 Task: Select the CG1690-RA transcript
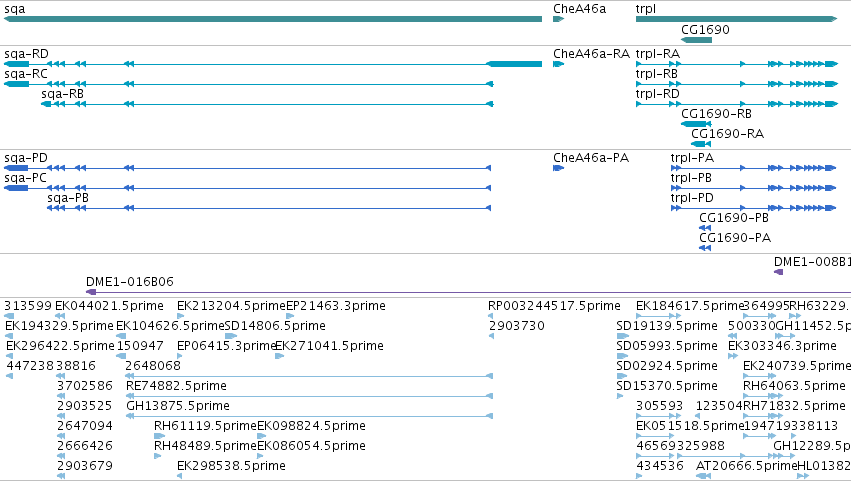coord(701,144)
